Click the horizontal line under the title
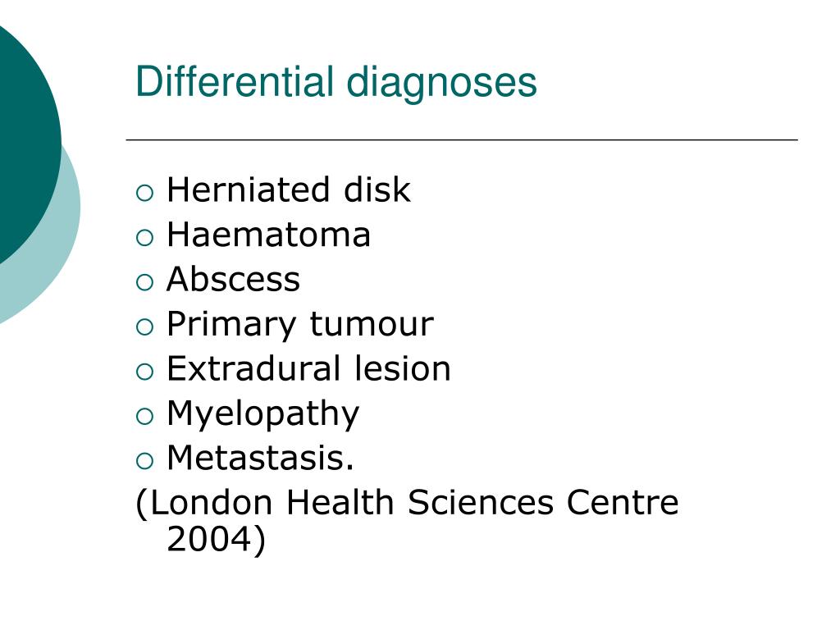The width and height of the screenshot is (840, 630). coord(462,139)
